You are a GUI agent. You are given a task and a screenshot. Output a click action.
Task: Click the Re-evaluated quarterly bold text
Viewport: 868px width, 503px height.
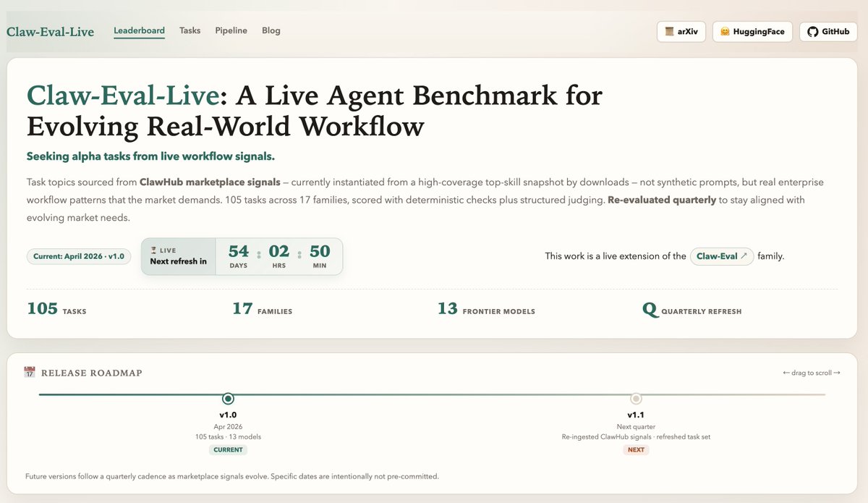[x=660, y=200]
